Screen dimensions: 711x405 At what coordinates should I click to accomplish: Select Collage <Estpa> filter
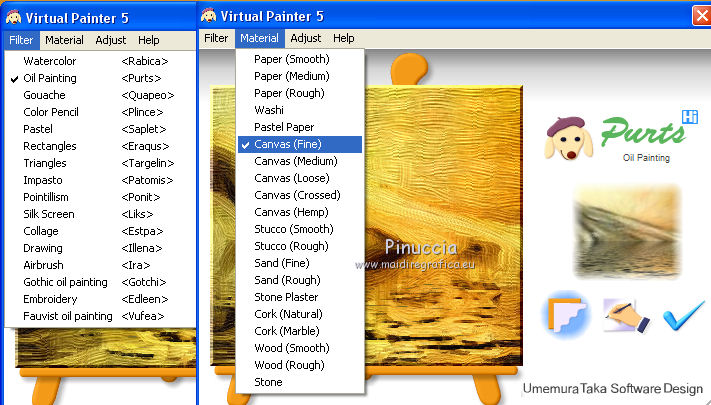coord(100,231)
